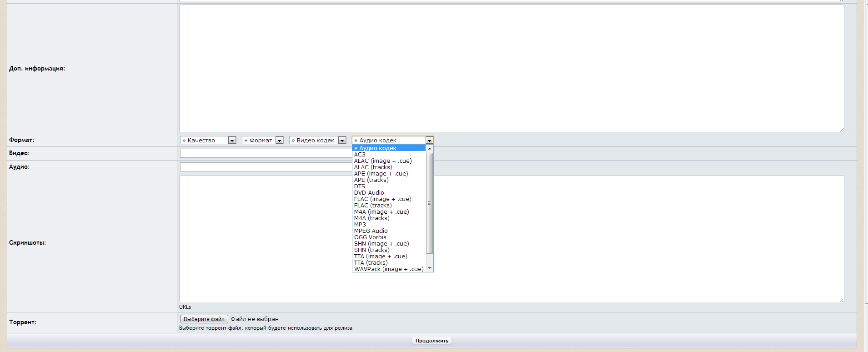Click the 'Видео:' row label

19,153
